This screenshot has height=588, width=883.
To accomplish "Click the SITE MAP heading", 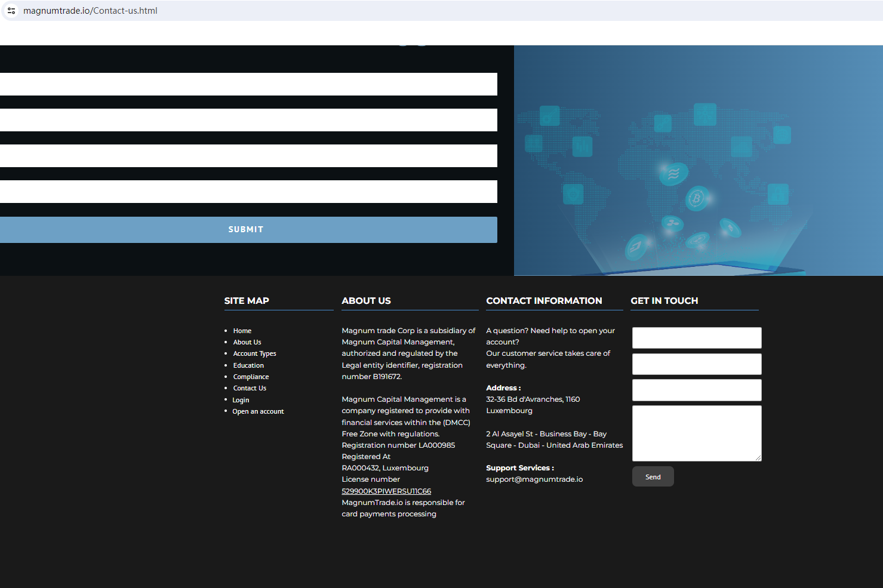I will point(247,301).
